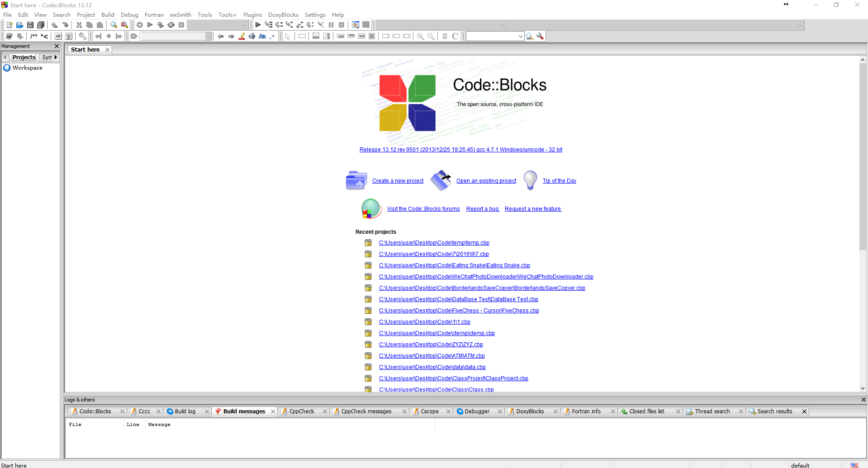Click the Save all files icon

coord(41,25)
